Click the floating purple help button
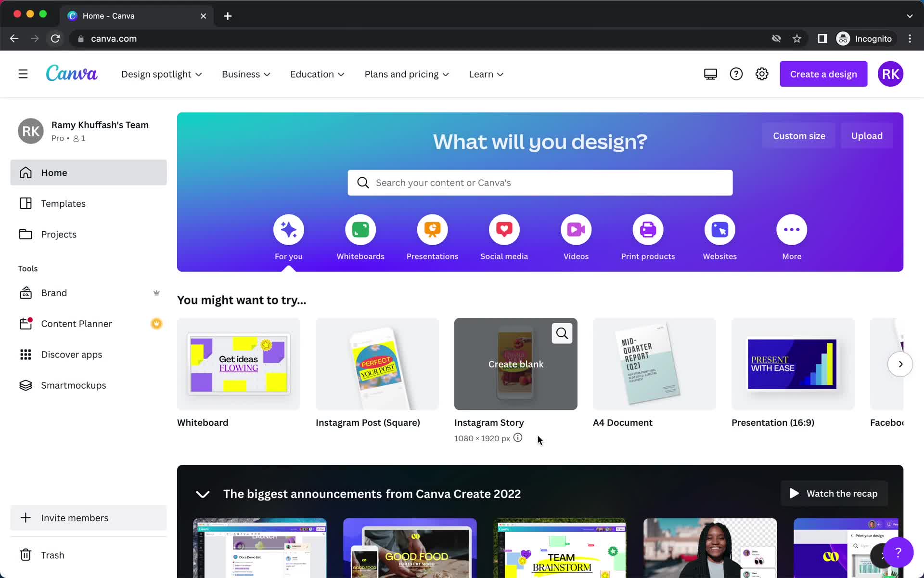This screenshot has width=924, height=578. click(x=898, y=552)
